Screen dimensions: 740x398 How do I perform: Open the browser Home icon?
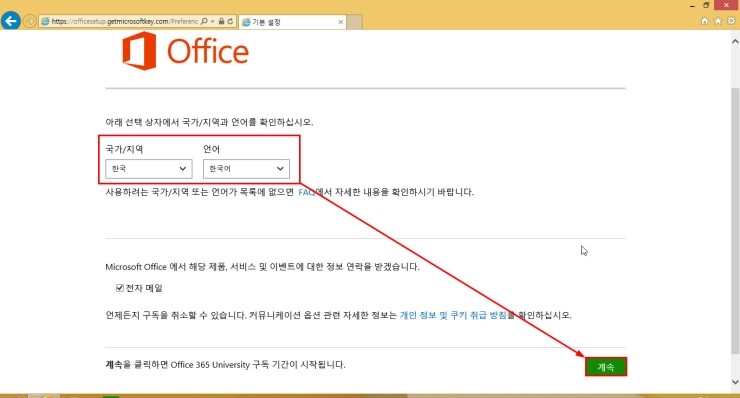click(x=705, y=21)
